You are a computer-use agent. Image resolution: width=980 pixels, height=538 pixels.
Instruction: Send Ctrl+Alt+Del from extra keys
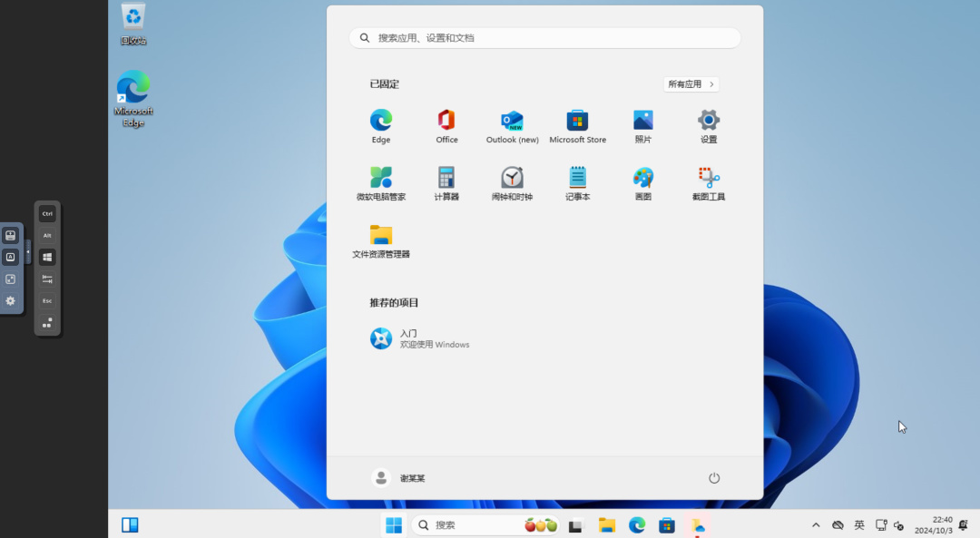[x=47, y=322]
